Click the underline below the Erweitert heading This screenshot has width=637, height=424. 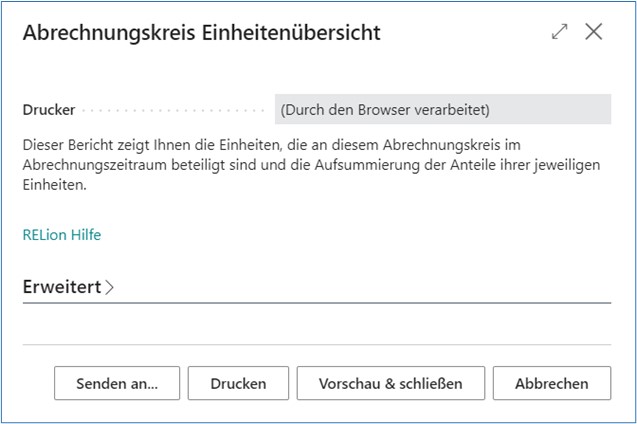click(x=316, y=302)
